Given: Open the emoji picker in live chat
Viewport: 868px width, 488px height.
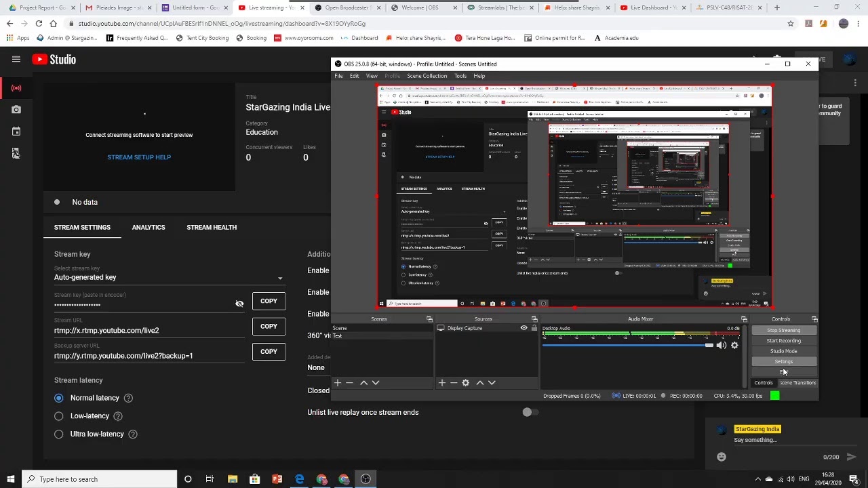Looking at the screenshot, I should pyautogui.click(x=722, y=457).
